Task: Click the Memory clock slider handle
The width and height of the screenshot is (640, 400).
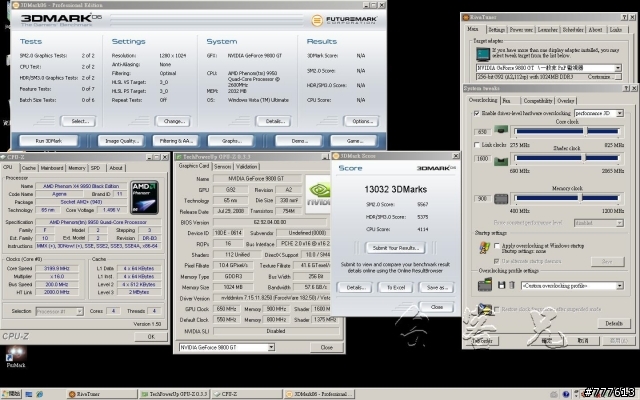Action: pyautogui.click(x=580, y=198)
